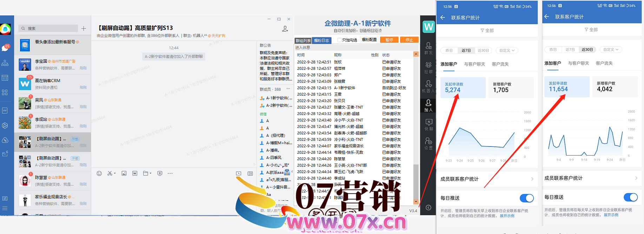The image size is (644, 234).
Task: Click the add-member icon in chat header
Action: (x=285, y=29)
